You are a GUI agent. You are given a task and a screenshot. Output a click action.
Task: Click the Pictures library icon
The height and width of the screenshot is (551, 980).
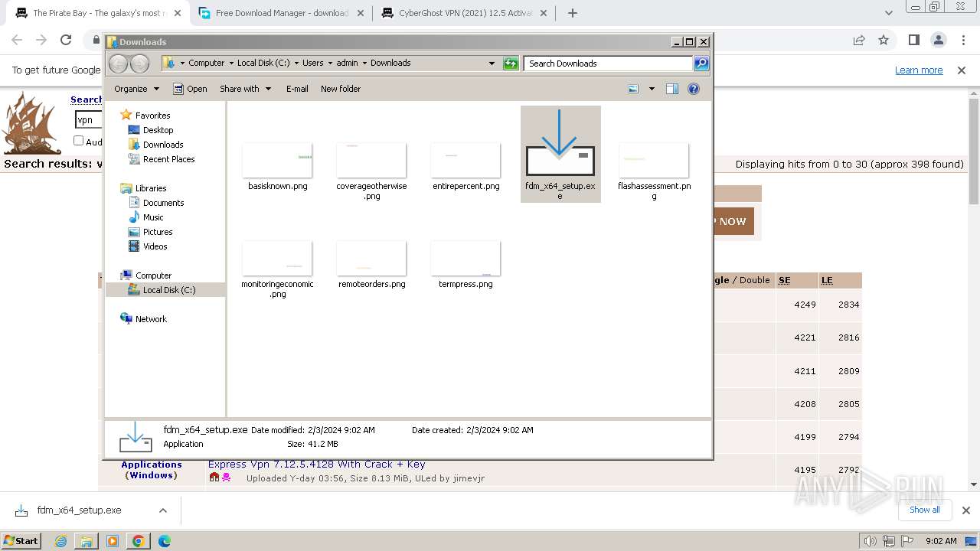pyautogui.click(x=134, y=232)
